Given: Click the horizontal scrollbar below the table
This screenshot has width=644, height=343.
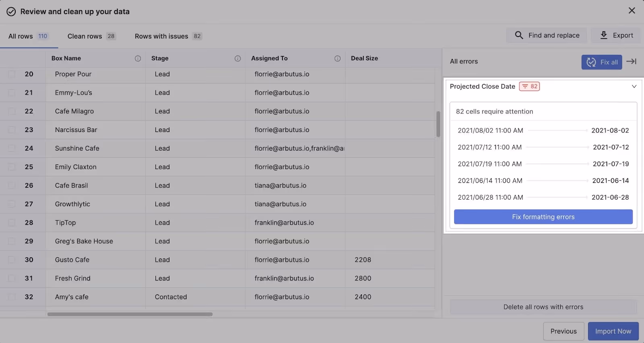Looking at the screenshot, I should pos(130,314).
